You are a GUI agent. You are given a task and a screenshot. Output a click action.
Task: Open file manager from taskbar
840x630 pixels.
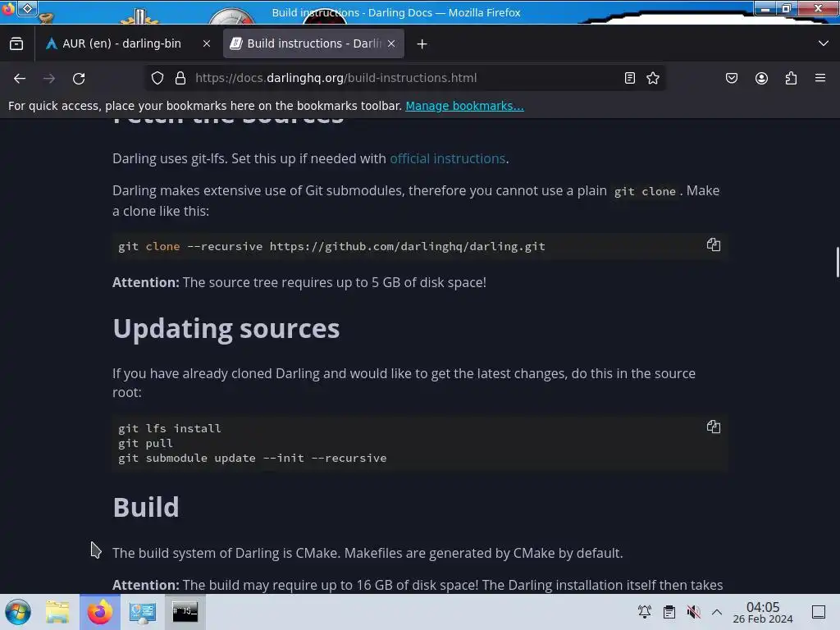click(x=57, y=612)
